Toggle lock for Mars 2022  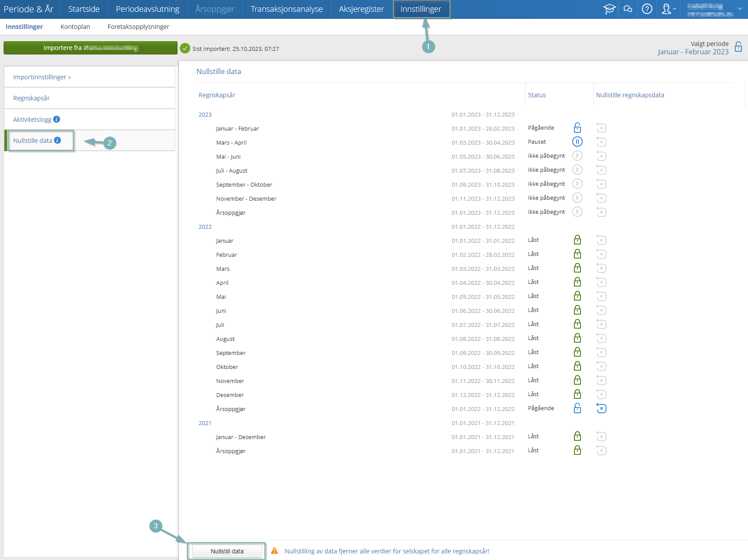[577, 268]
